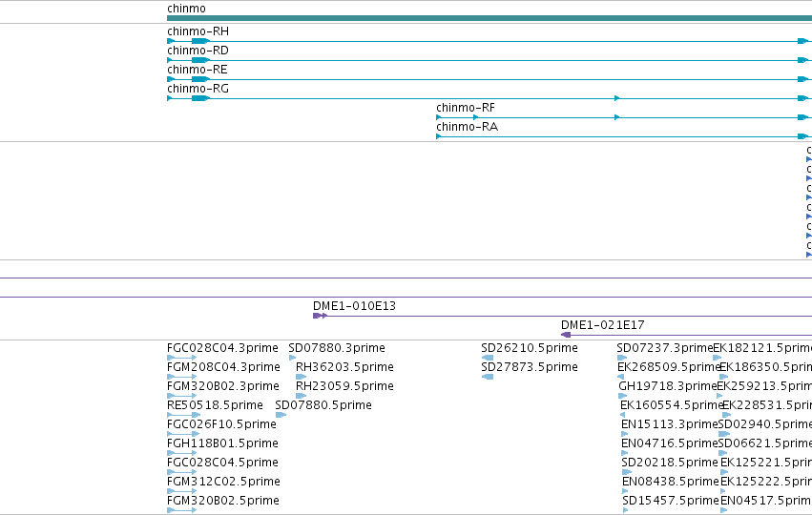Click the chinmo gene label
The image size is (812, 515).
(x=186, y=9)
